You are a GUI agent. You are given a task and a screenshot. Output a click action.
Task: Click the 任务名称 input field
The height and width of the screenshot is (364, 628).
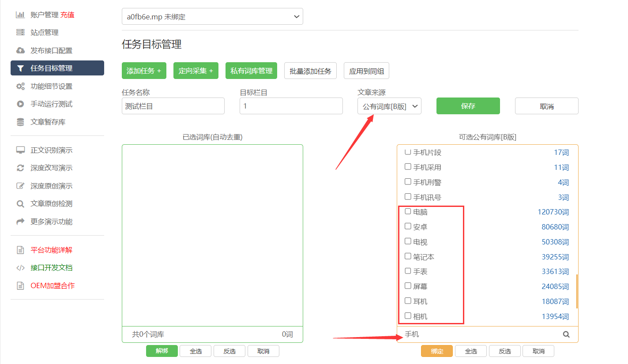coord(173,106)
